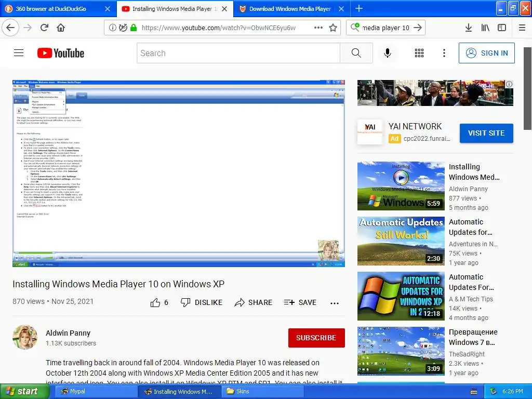
Task: Open the Превращение Windows 7 video title
Action: tap(473, 337)
